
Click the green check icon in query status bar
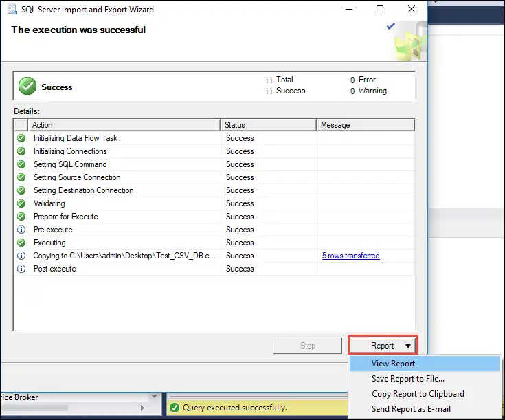[175, 408]
